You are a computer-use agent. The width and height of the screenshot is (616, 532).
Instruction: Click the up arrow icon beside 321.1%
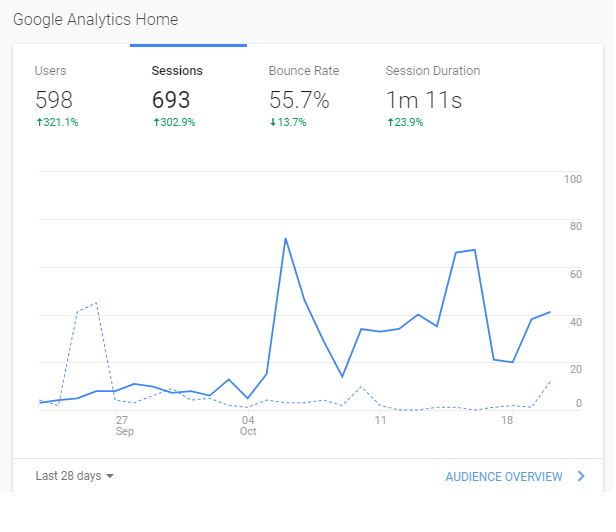pos(39,122)
